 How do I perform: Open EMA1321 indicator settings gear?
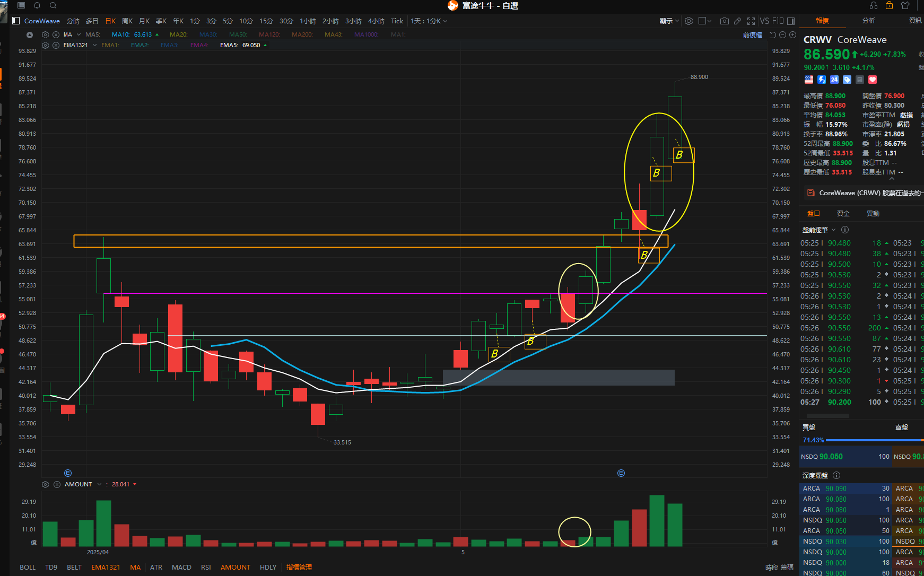click(x=46, y=46)
